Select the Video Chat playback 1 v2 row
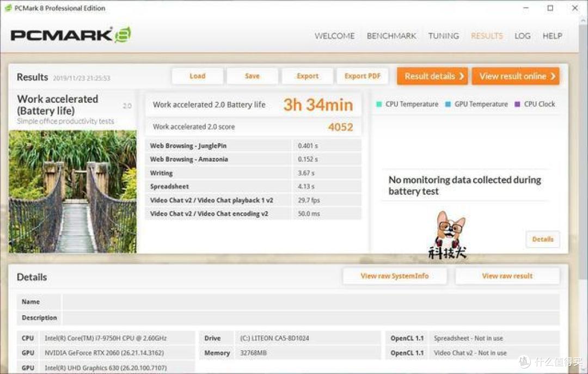 [253, 200]
